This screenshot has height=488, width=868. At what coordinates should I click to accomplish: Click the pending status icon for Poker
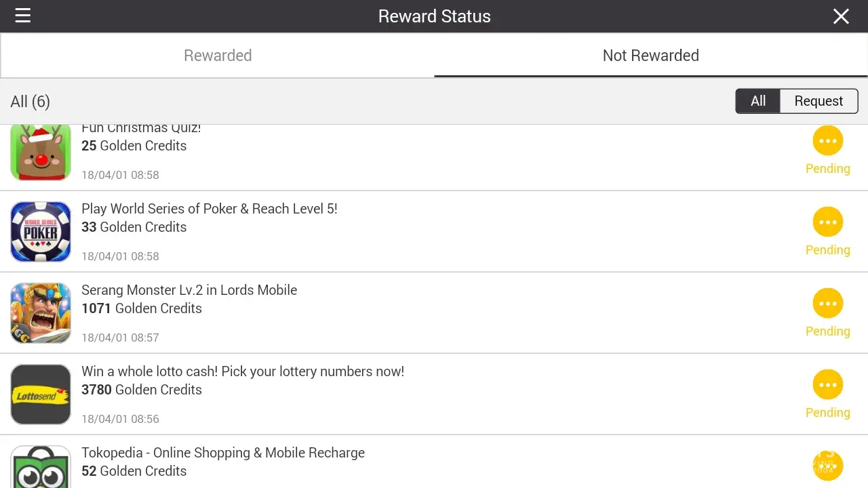[827, 222]
